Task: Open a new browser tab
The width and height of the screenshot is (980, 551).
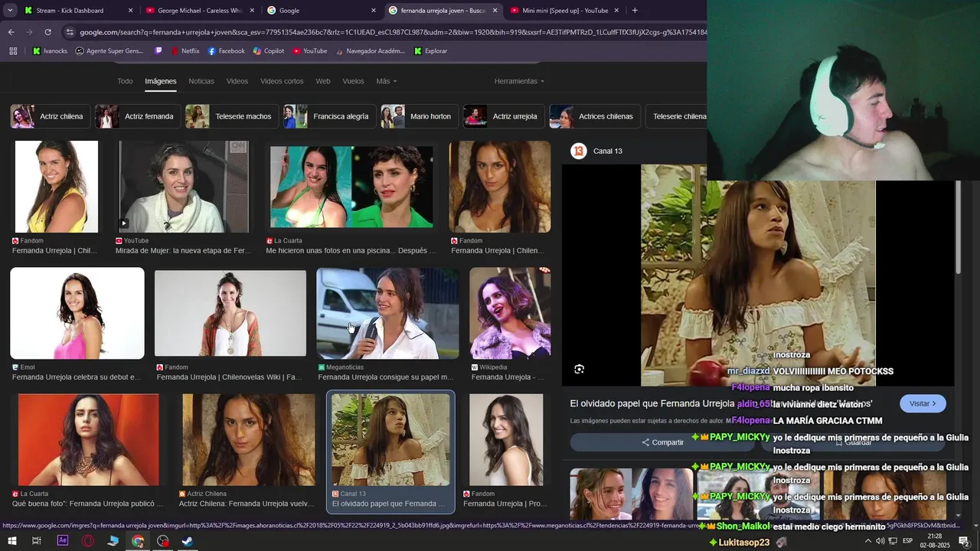Action: coord(635,11)
